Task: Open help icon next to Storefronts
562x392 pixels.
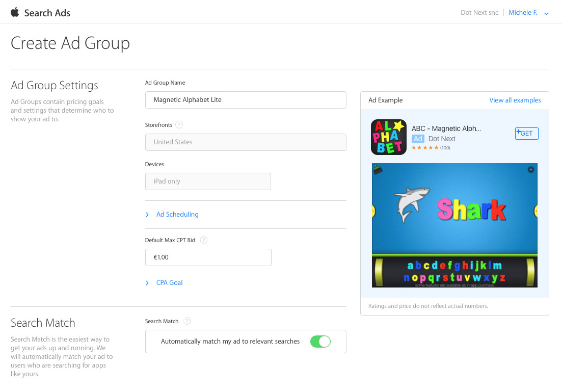Action: [179, 125]
